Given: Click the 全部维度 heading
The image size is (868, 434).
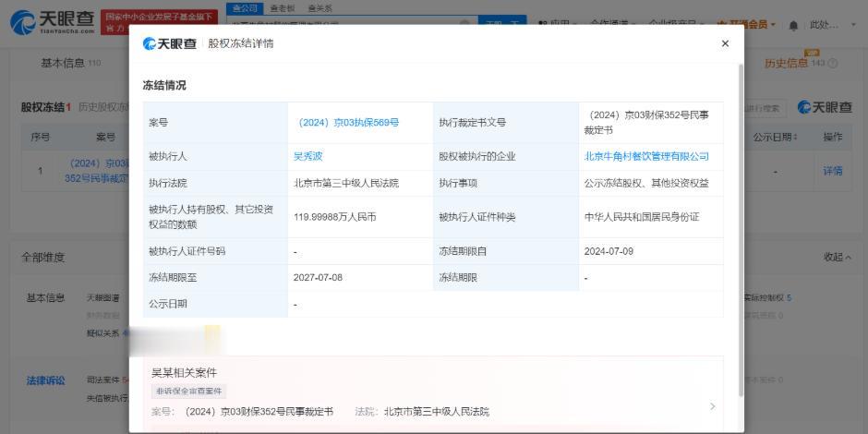Looking at the screenshot, I should tap(43, 257).
